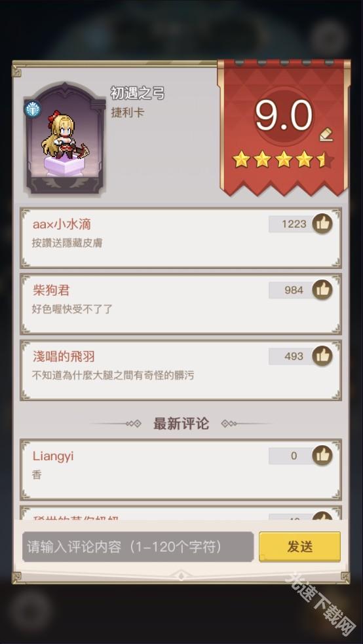Open username aax小水滴
The height and width of the screenshot is (644, 363).
[x=62, y=224]
